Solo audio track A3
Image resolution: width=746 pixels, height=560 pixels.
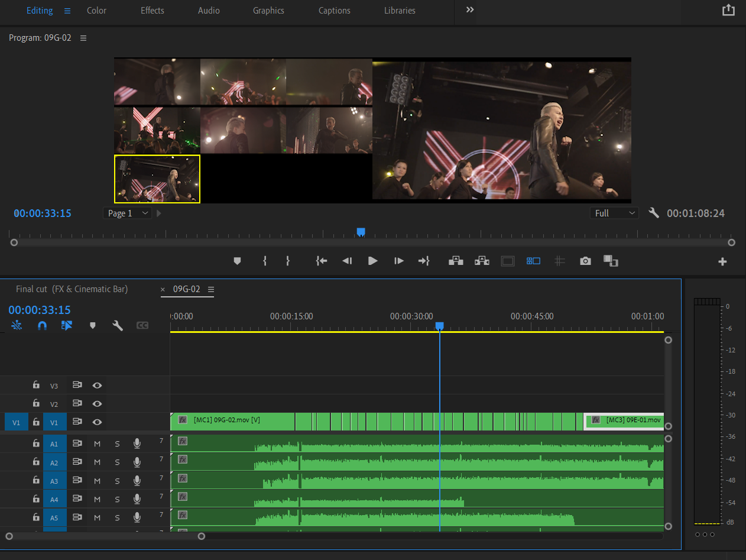coord(117,481)
